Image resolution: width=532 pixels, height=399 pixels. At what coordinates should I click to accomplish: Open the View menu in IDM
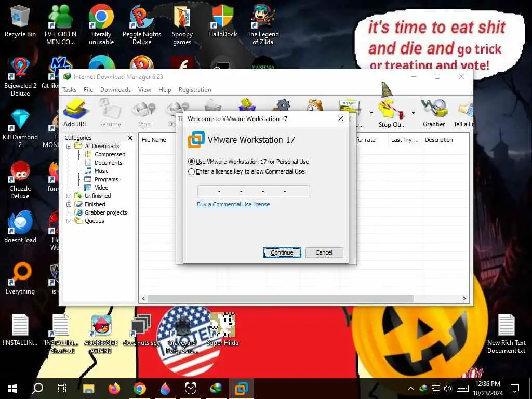coord(144,90)
